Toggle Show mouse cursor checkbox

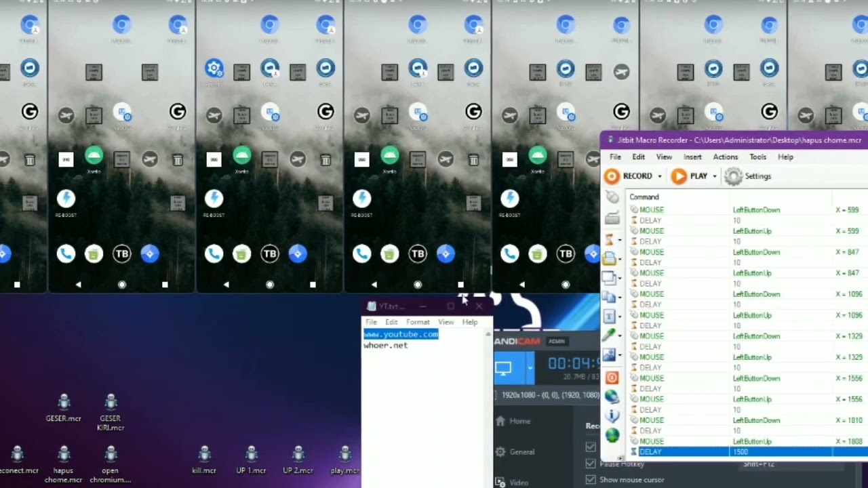pyautogui.click(x=591, y=480)
